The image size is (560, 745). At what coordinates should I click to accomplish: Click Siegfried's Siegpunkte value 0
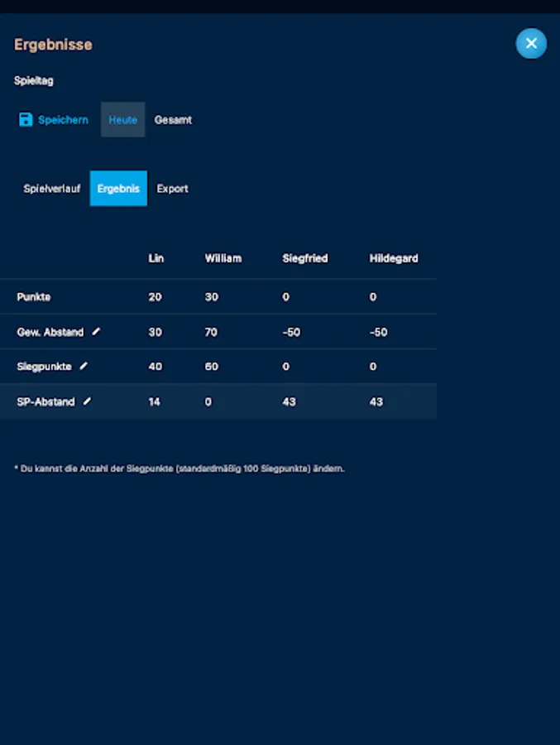tap(285, 367)
